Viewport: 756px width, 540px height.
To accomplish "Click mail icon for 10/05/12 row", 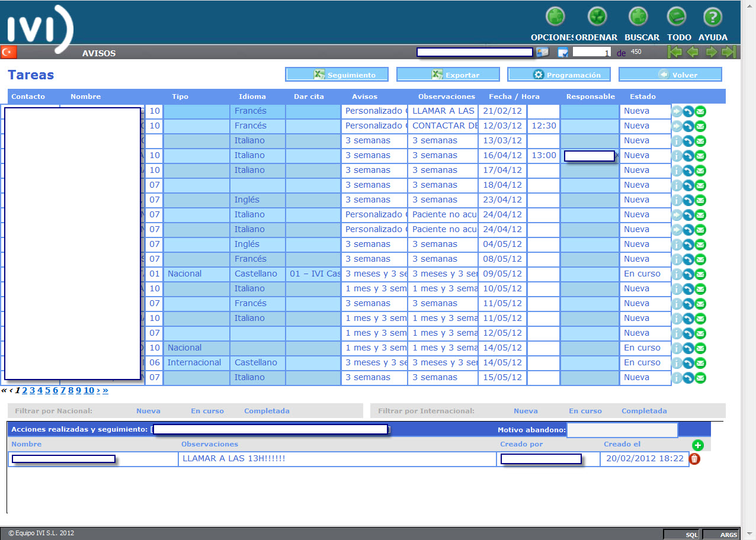I will pyautogui.click(x=700, y=289).
